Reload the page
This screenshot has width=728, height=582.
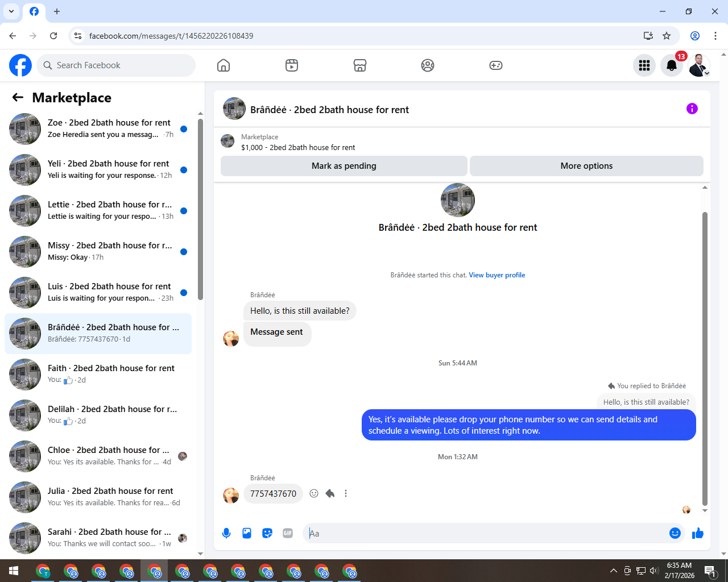pyautogui.click(x=53, y=36)
